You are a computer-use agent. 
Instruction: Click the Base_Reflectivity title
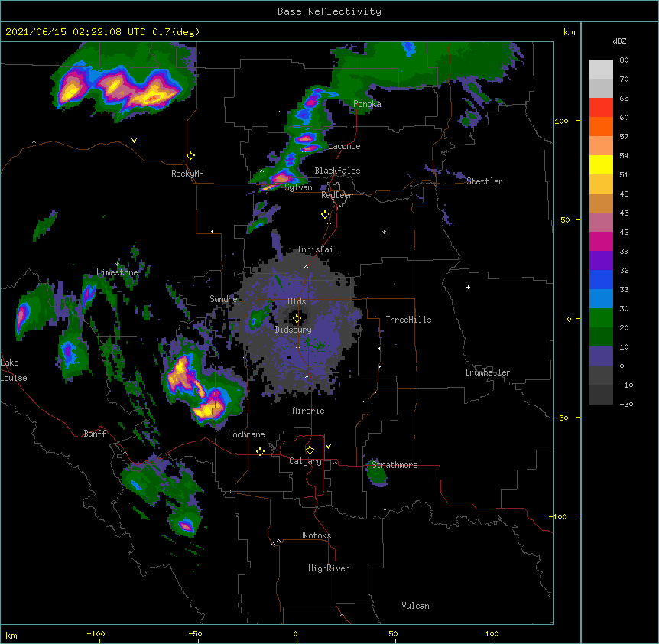329,11
